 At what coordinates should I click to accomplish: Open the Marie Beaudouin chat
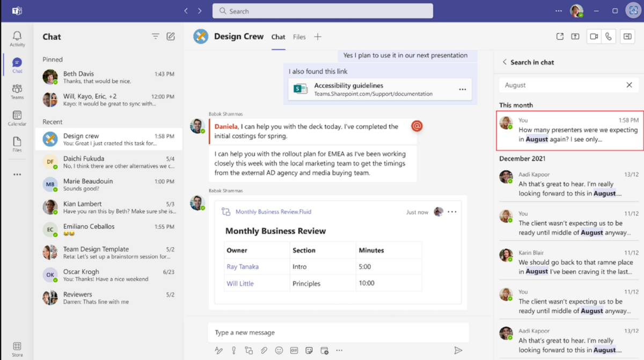108,184
